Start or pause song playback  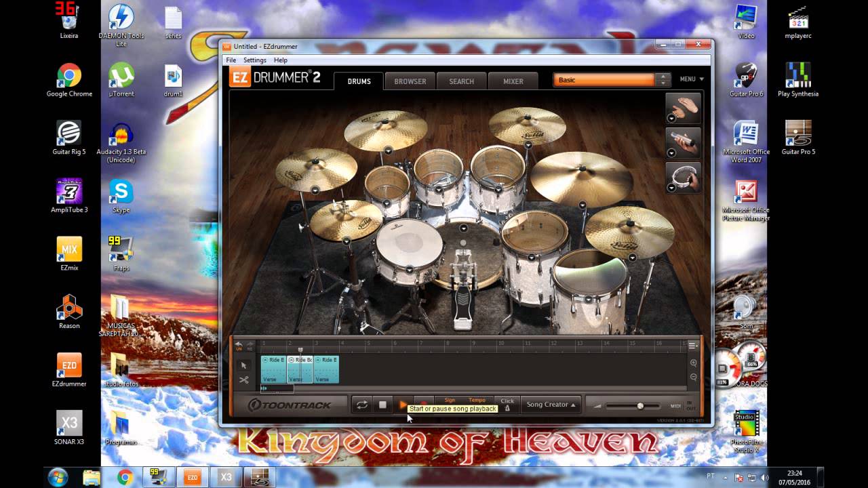coord(403,405)
